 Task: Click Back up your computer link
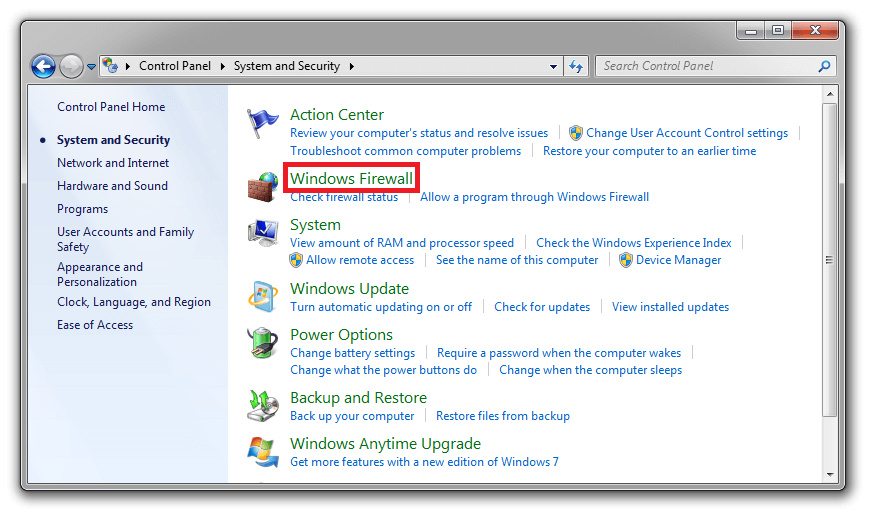[x=352, y=416]
